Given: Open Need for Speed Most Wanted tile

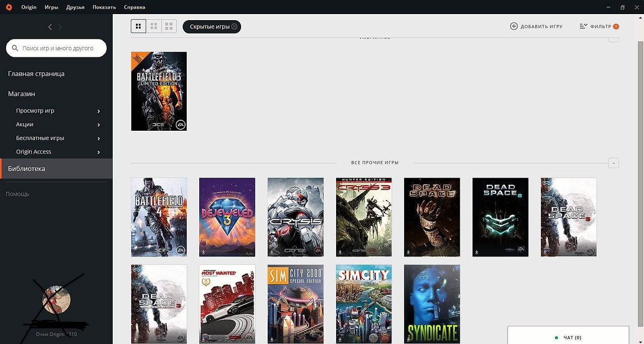Looking at the screenshot, I should pyautogui.click(x=227, y=304).
